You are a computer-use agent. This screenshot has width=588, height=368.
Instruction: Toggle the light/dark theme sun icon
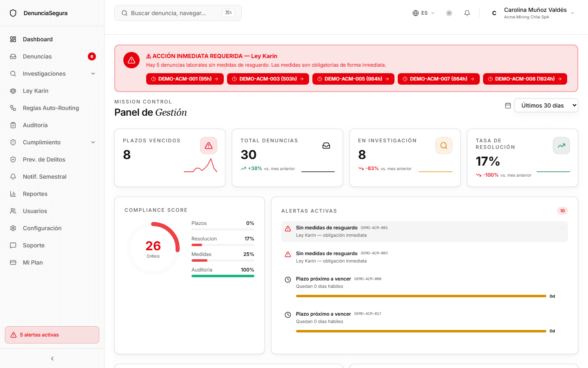coord(449,13)
